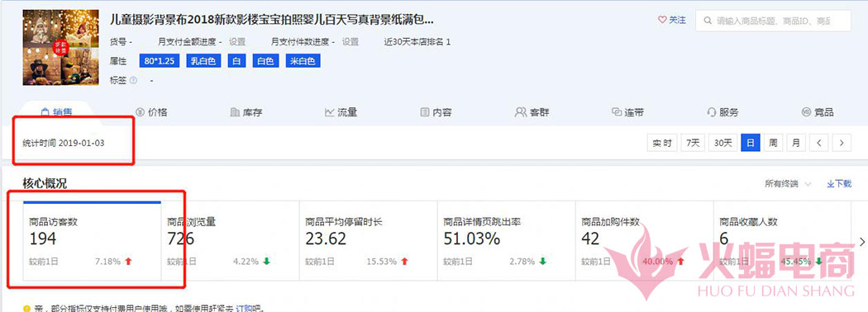Click the heart icon next to 关注
This screenshot has height=312, width=868.
[x=662, y=20]
